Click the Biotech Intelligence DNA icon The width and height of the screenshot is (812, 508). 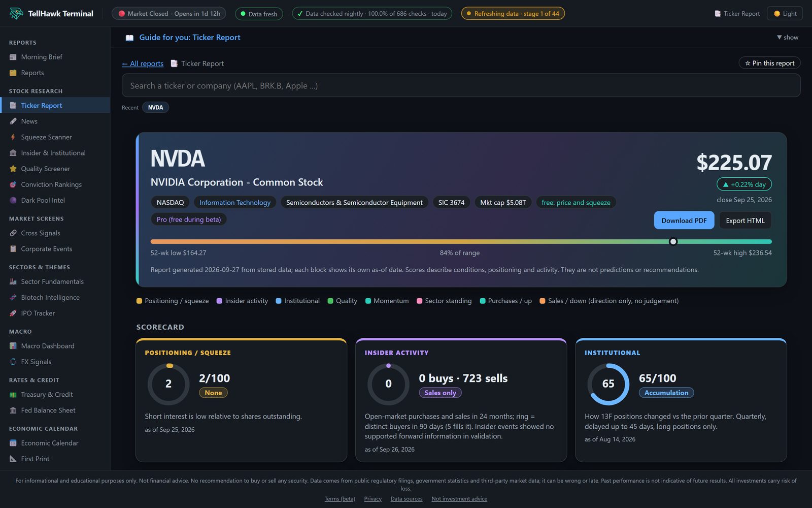point(13,297)
